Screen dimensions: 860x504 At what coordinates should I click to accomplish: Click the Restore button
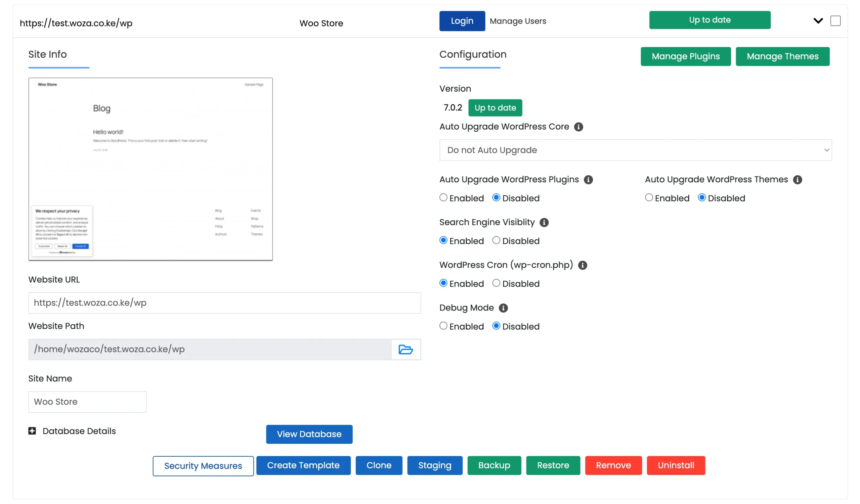point(553,465)
